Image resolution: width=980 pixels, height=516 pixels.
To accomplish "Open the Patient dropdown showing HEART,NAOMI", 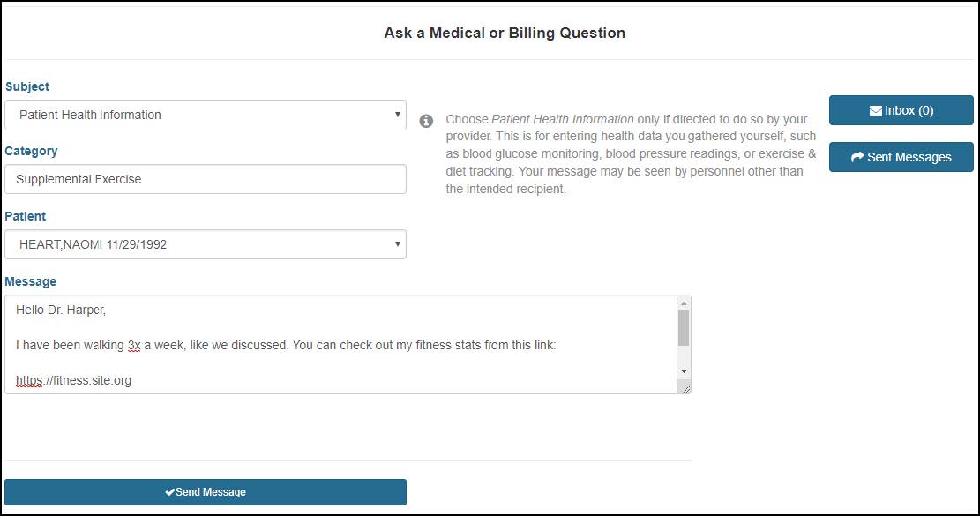I will pyautogui.click(x=205, y=244).
